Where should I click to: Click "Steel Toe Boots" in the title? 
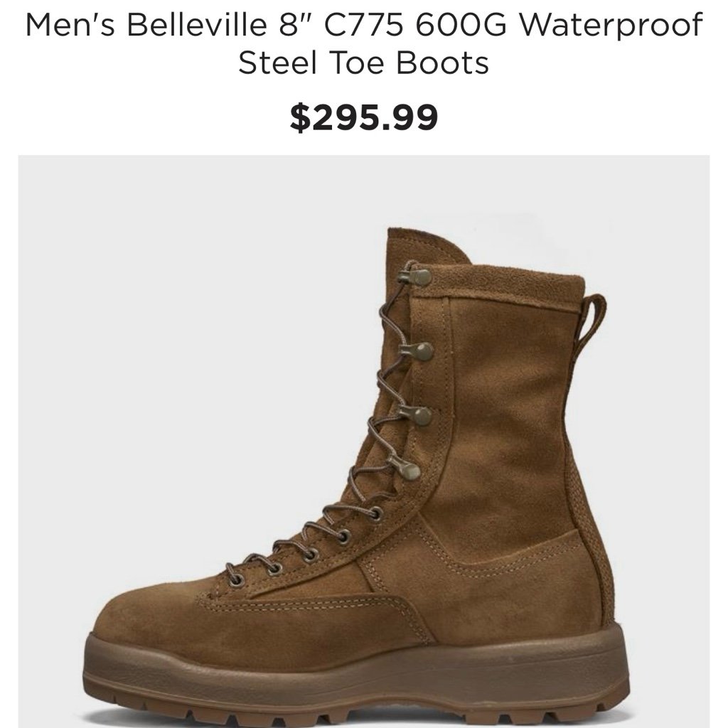point(363,63)
